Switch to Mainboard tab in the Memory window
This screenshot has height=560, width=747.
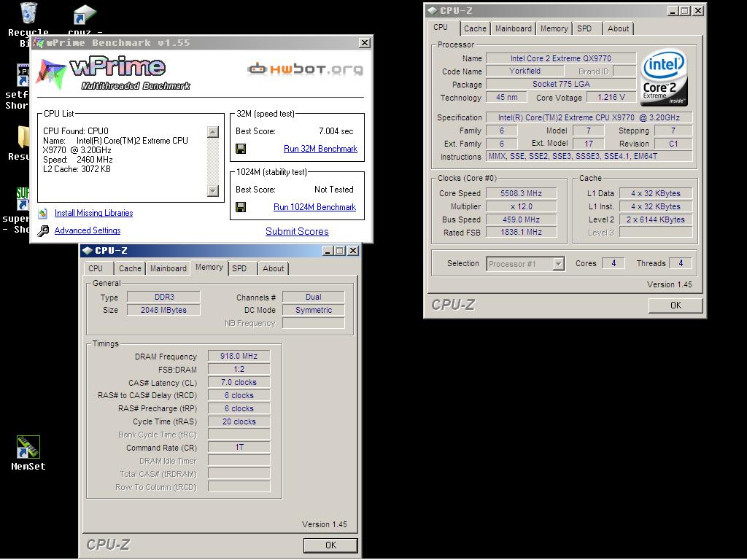click(x=169, y=268)
